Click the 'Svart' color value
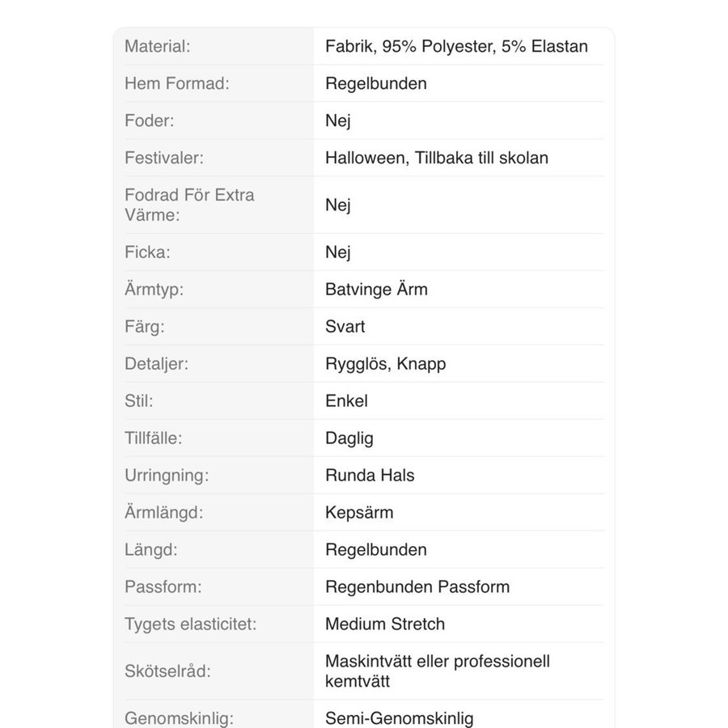 click(345, 327)
